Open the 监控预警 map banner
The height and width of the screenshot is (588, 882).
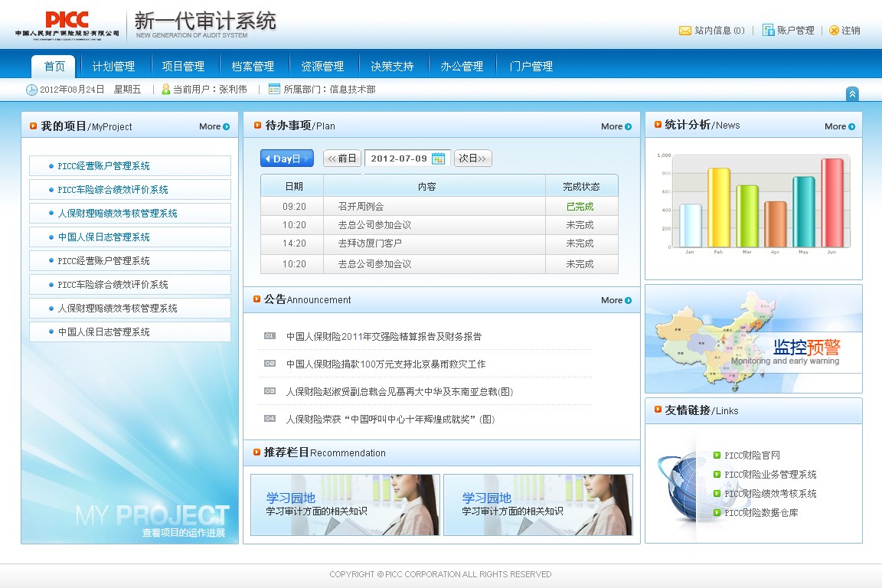pos(753,339)
